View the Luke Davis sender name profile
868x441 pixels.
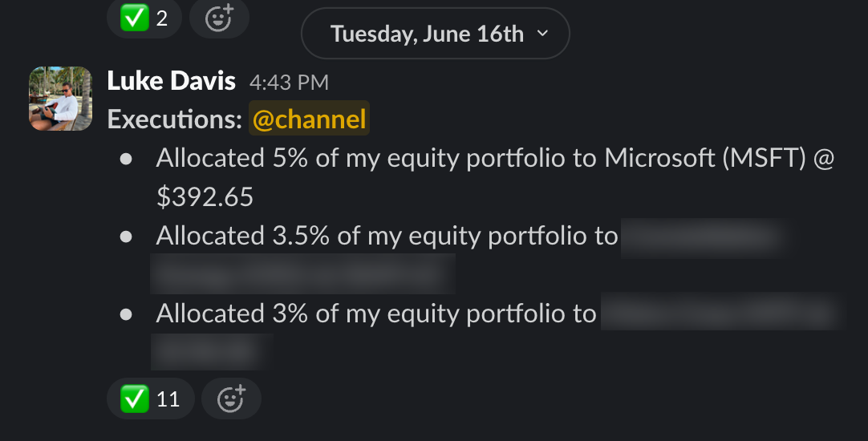pos(171,81)
